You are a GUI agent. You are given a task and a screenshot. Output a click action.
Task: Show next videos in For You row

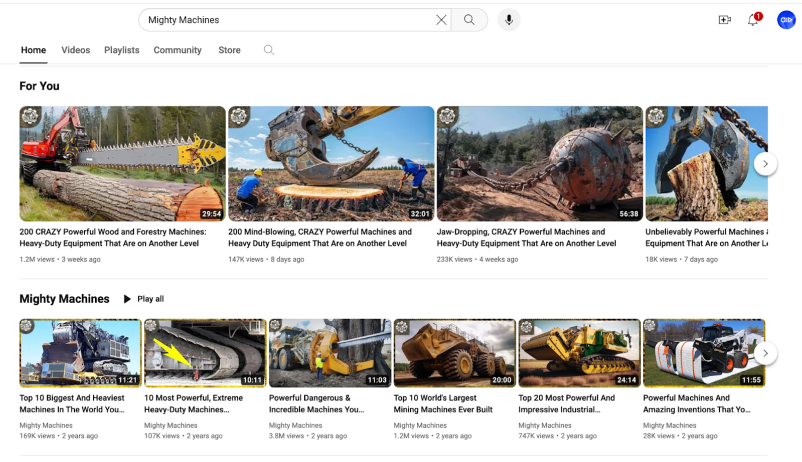765,164
